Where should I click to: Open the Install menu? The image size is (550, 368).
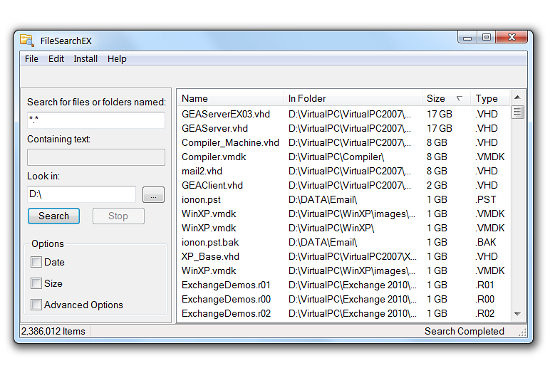tap(86, 59)
